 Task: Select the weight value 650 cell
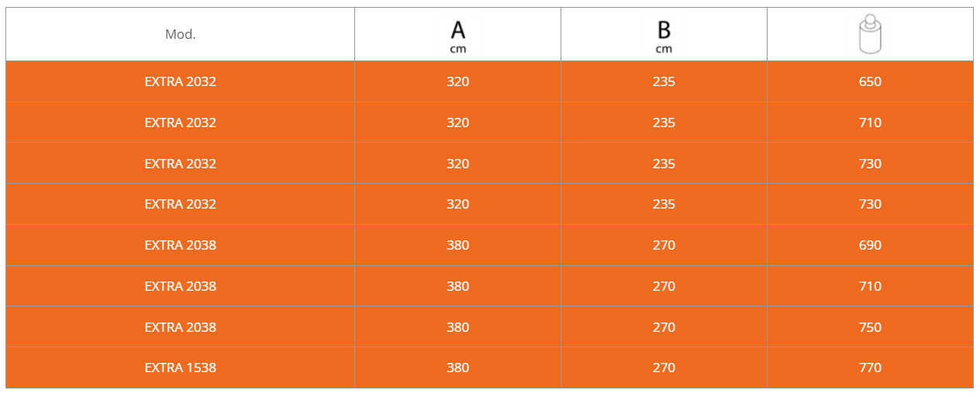870,81
